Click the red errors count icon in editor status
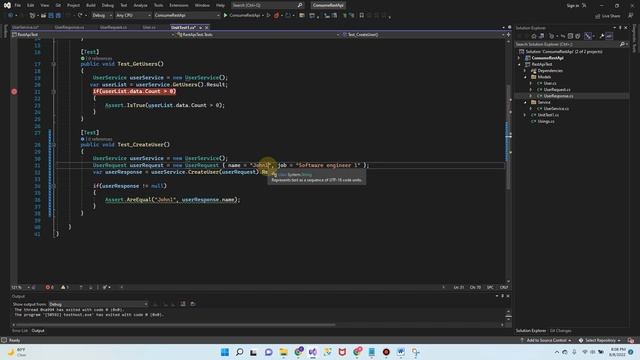 pos(49,287)
